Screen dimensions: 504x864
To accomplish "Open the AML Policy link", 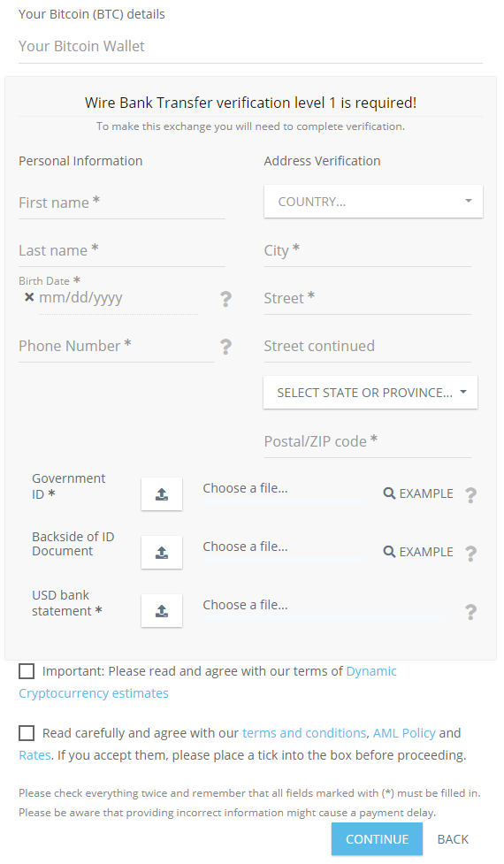I will coord(404,733).
